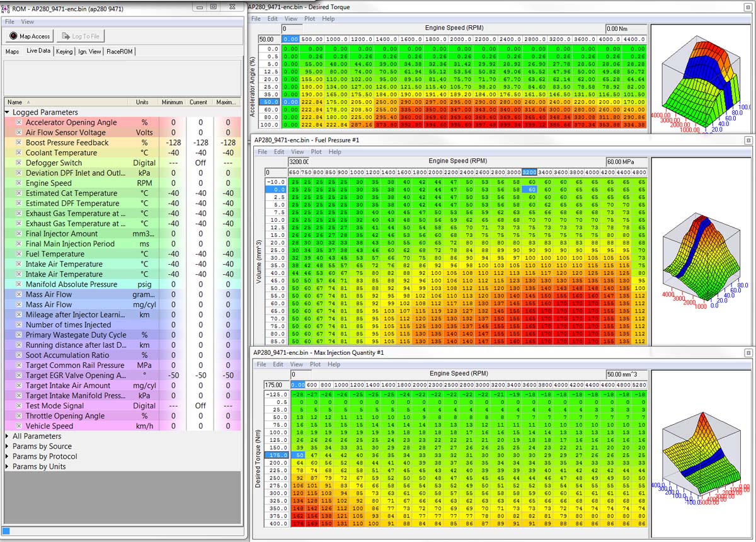This screenshot has height=542, width=756.
Task: Close the Fuel Pressure #1 map window
Action: click(748, 140)
